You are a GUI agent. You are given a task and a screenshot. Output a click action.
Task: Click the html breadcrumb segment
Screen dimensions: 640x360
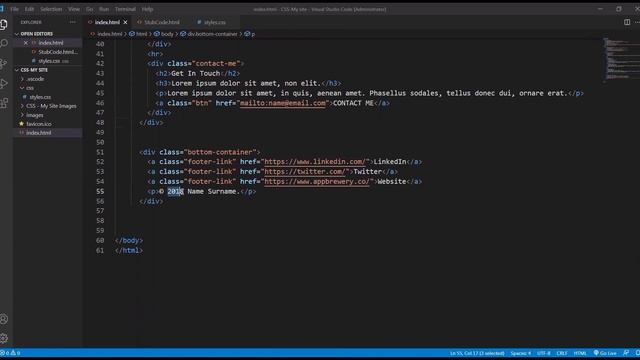pyautogui.click(x=141, y=34)
